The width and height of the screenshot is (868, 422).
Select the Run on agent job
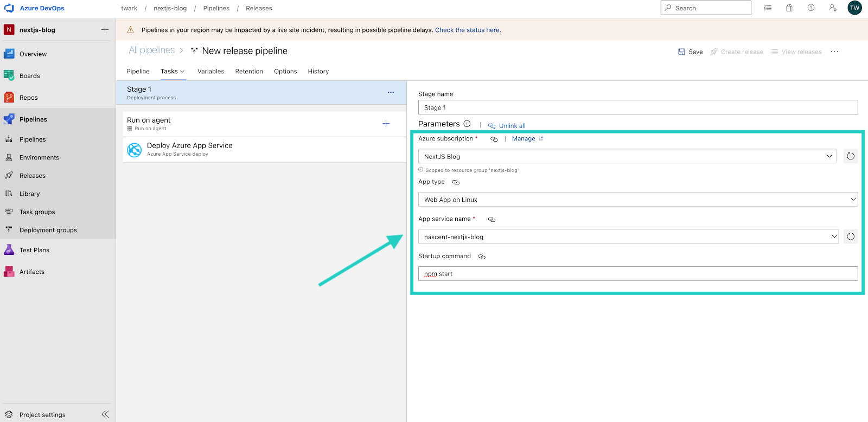click(265, 124)
